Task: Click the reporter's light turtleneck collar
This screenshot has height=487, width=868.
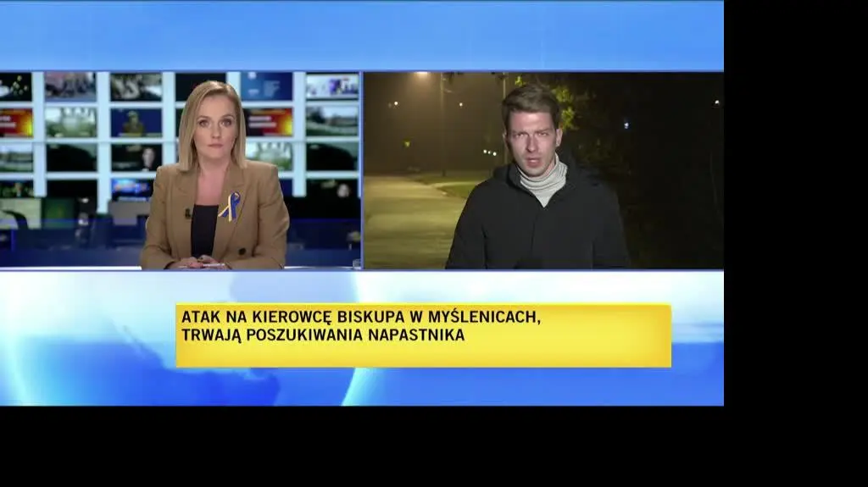Action: pos(542,180)
